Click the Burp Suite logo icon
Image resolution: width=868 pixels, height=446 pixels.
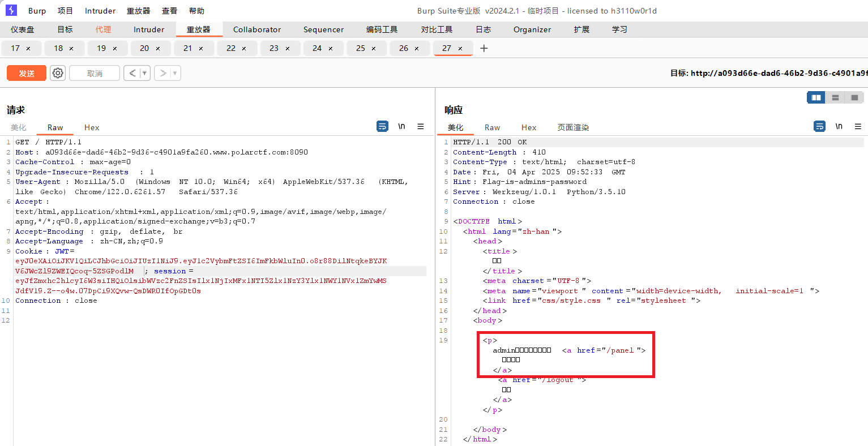11,10
